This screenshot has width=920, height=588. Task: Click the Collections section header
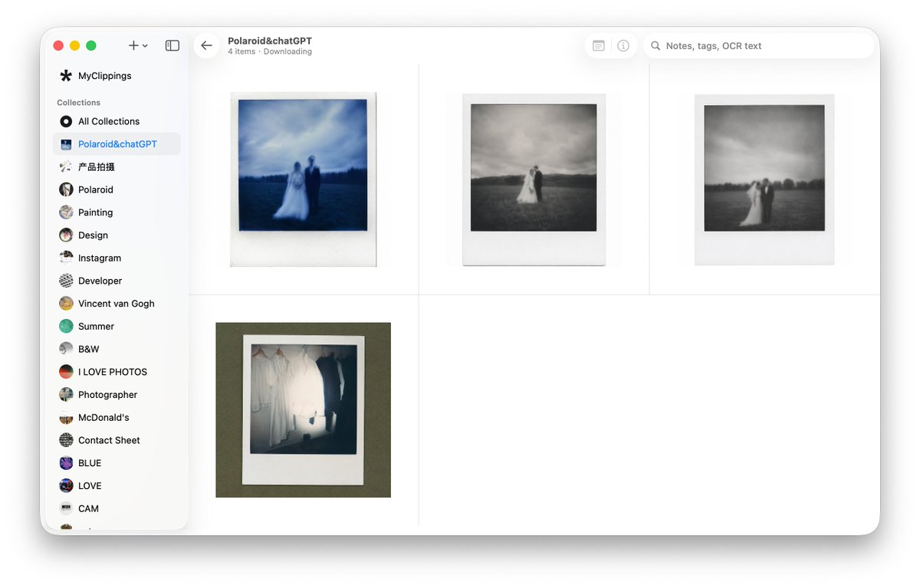click(79, 103)
